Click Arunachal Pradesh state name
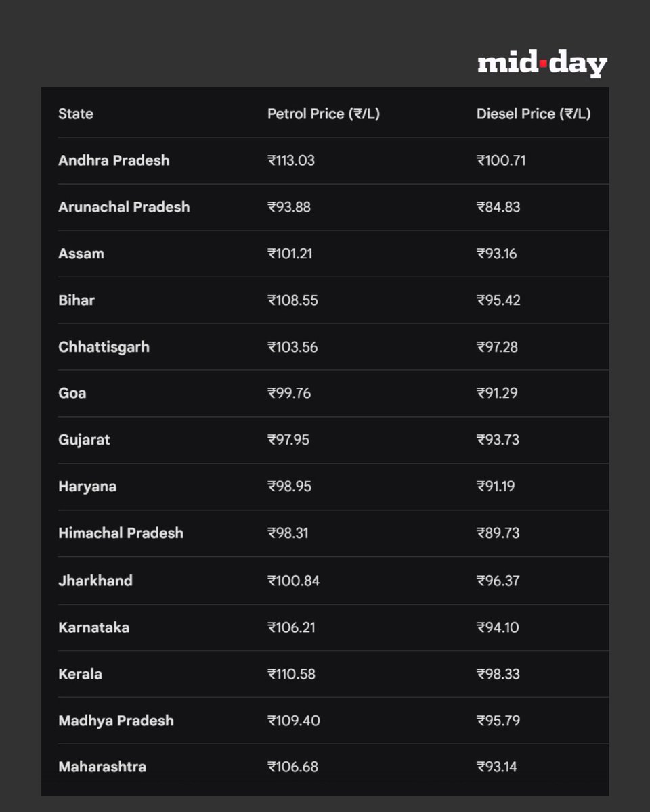 (124, 207)
